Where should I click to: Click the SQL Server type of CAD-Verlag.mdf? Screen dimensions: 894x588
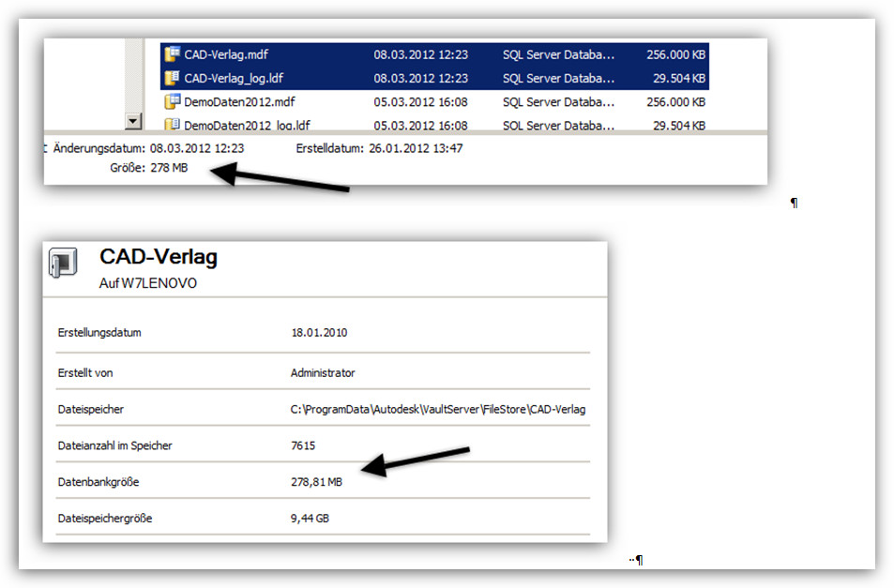(x=559, y=54)
